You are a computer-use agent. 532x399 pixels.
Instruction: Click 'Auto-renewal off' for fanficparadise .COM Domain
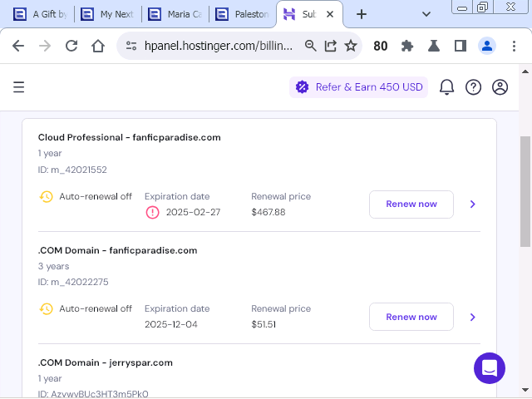tap(96, 308)
